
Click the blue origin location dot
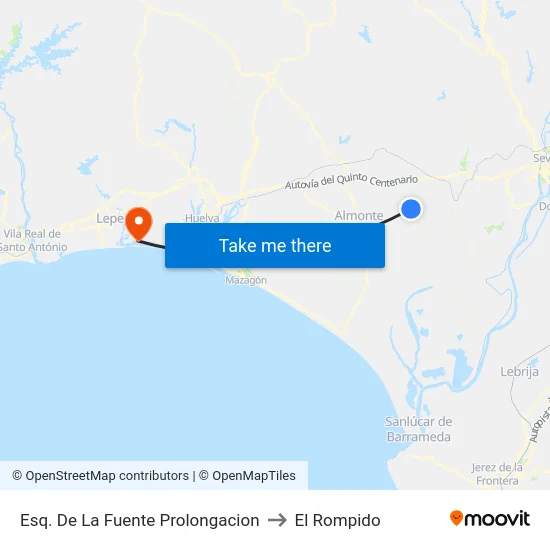[411, 209]
